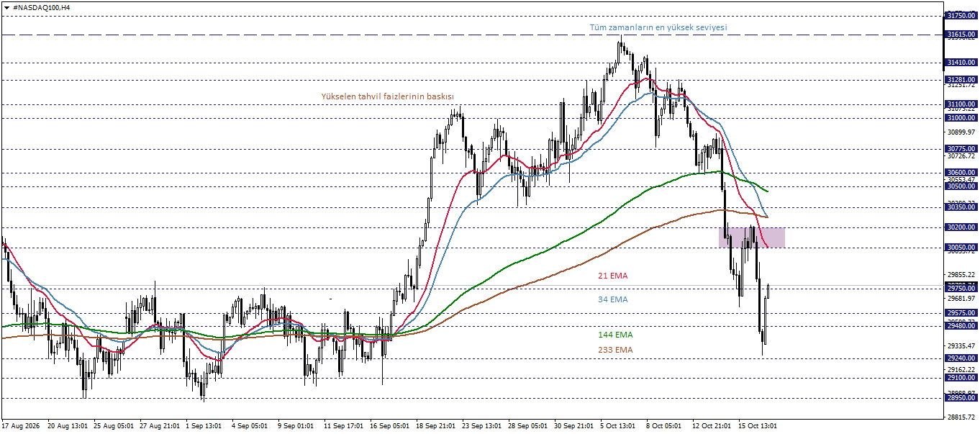Click the 29855.22 price scale value
The width and height of the screenshot is (980, 434).
pos(961,275)
